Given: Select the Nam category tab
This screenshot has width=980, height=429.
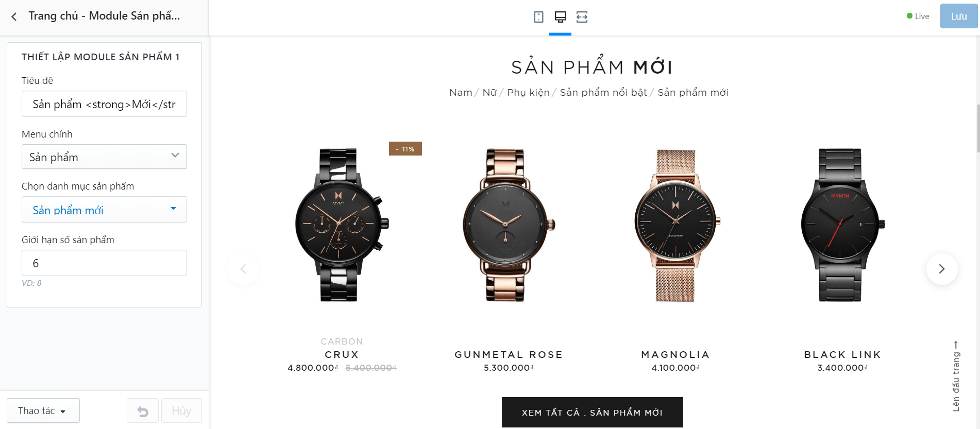Looking at the screenshot, I should [461, 93].
